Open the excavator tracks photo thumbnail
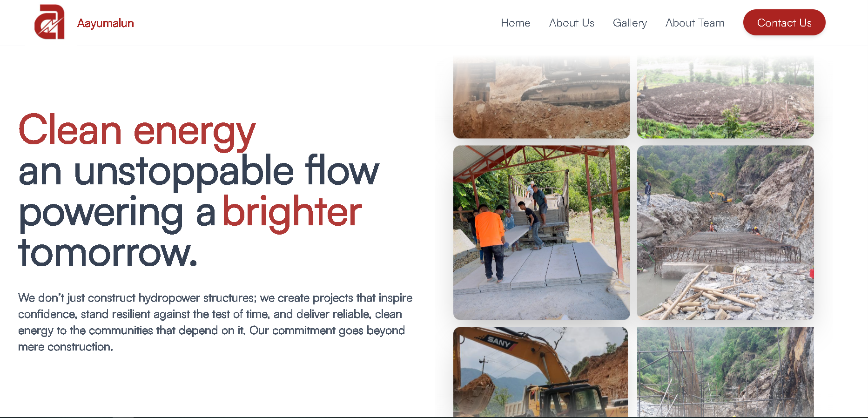This screenshot has height=418, width=868. [542, 97]
